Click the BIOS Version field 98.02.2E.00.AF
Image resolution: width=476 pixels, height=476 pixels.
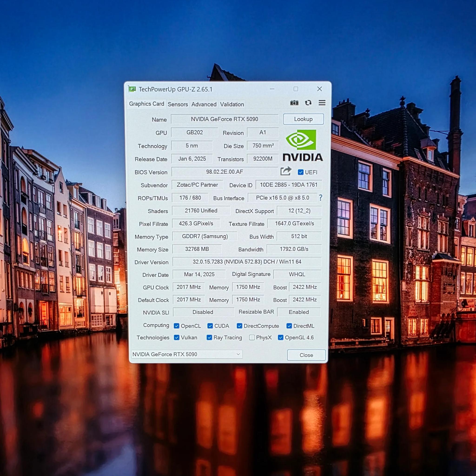(x=225, y=172)
